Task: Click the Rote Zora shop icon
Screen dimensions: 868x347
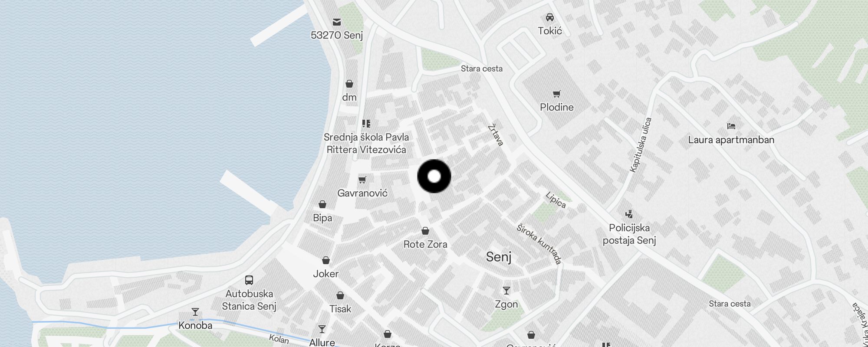Action: (425, 231)
